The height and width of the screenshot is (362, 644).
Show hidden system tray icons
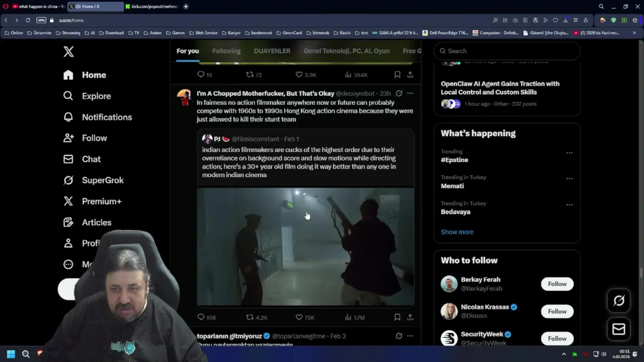(563, 354)
